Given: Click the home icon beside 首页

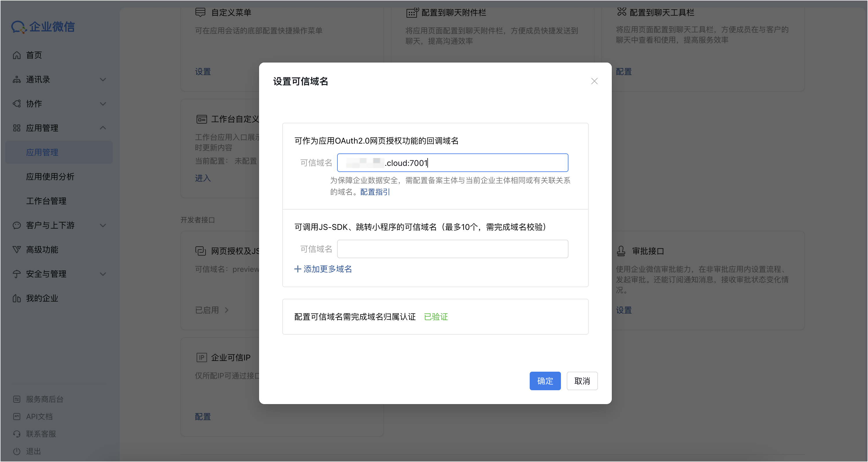Looking at the screenshot, I should point(16,55).
